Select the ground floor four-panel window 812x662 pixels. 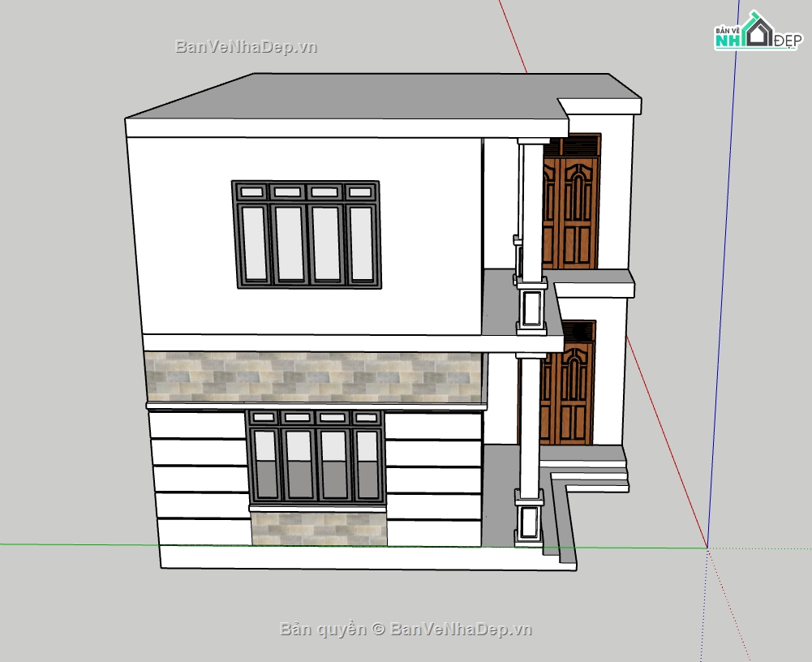pos(316,458)
